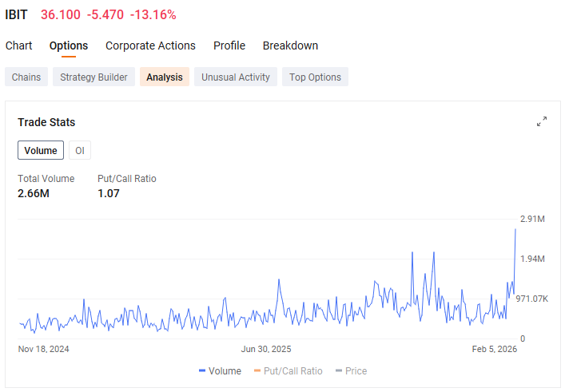565x392 pixels.
Task: Select the Analysis sub-tab
Action: pyautogui.click(x=165, y=77)
